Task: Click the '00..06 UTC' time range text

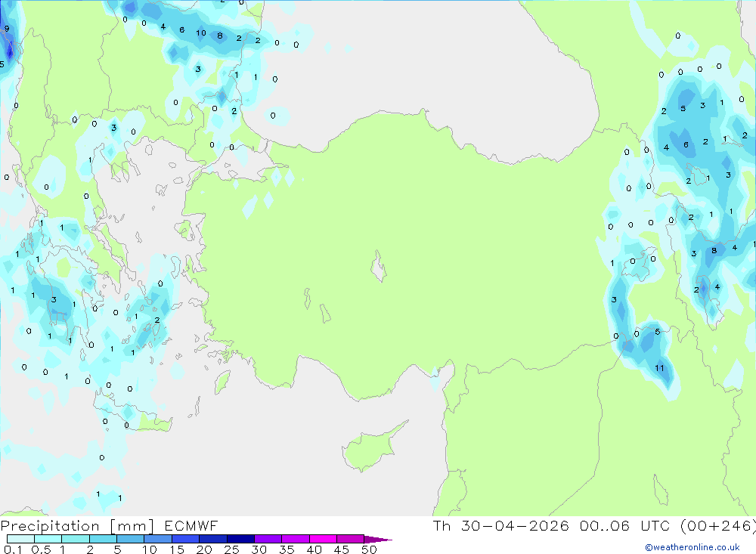Action: 625,526
